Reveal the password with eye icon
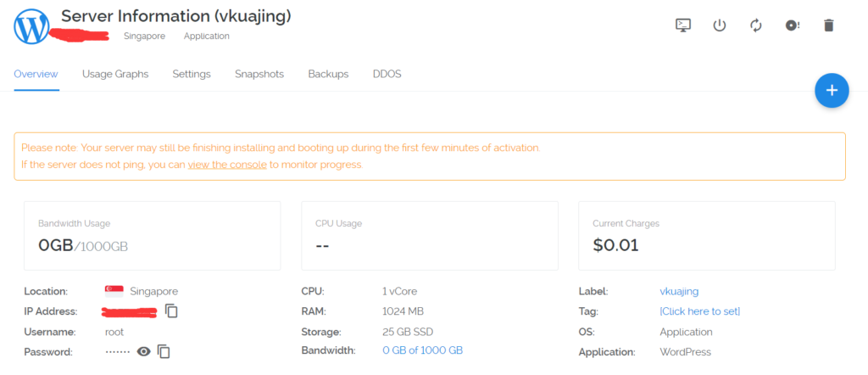868x375 pixels. [144, 351]
